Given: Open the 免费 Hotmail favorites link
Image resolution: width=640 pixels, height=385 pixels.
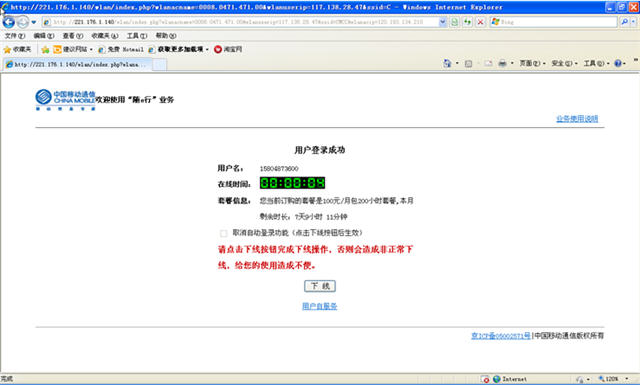Looking at the screenshot, I should [x=121, y=49].
